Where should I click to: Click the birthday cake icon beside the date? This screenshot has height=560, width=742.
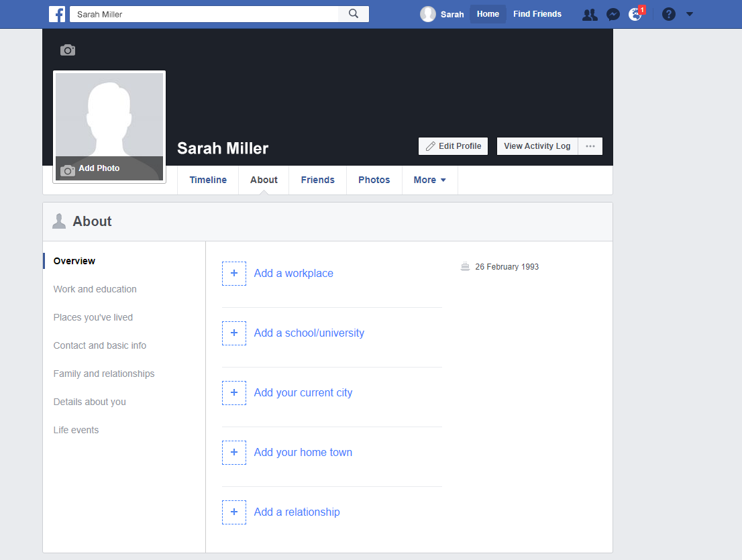pyautogui.click(x=465, y=266)
